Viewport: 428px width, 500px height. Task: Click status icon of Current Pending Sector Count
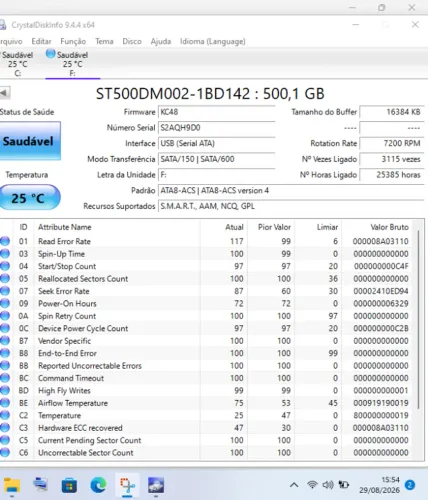click(5, 440)
